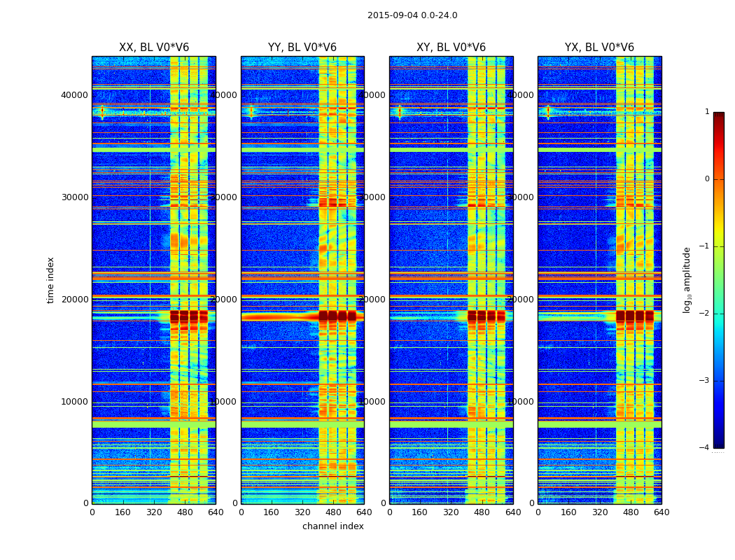Click the channel index x-axis label

[x=332, y=526]
